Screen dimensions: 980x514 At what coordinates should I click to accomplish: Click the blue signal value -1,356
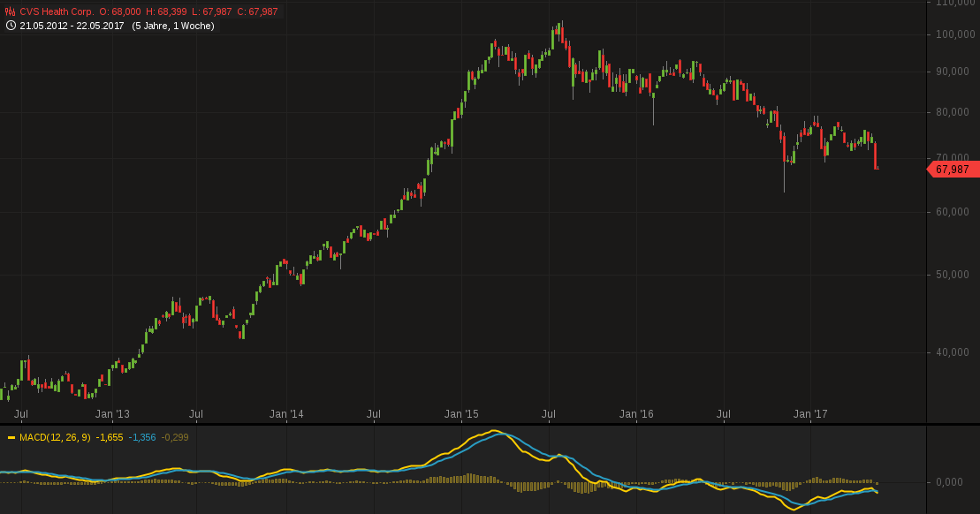(x=142, y=437)
